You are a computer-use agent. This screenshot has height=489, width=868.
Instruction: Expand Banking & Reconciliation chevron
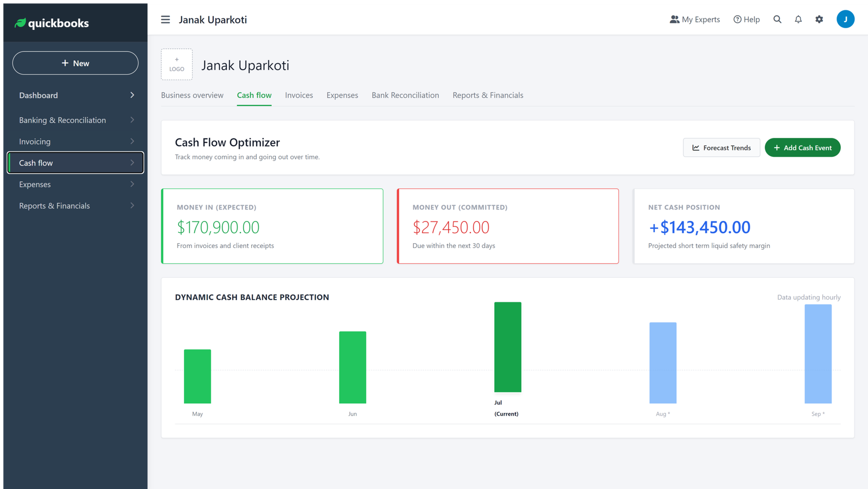pyautogui.click(x=132, y=120)
